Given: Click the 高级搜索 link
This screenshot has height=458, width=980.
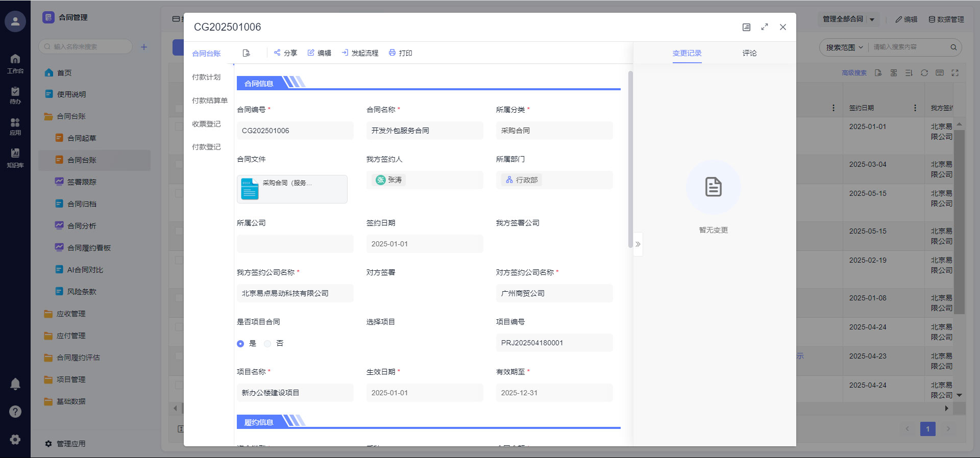Looking at the screenshot, I should (x=854, y=73).
